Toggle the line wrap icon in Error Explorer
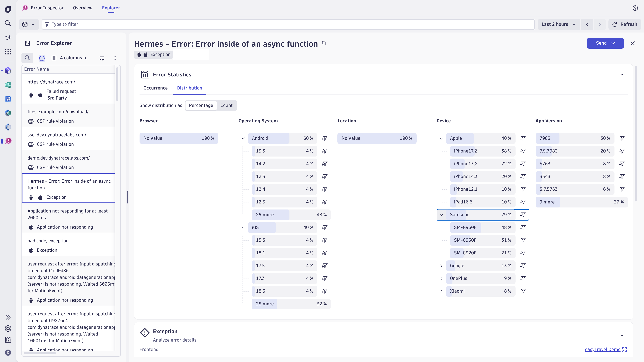 [x=102, y=58]
